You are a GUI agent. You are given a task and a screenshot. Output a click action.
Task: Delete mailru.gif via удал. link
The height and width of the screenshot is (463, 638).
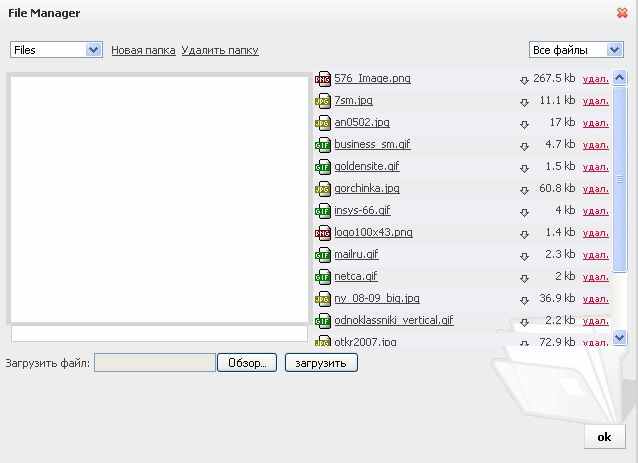pyautogui.click(x=596, y=255)
